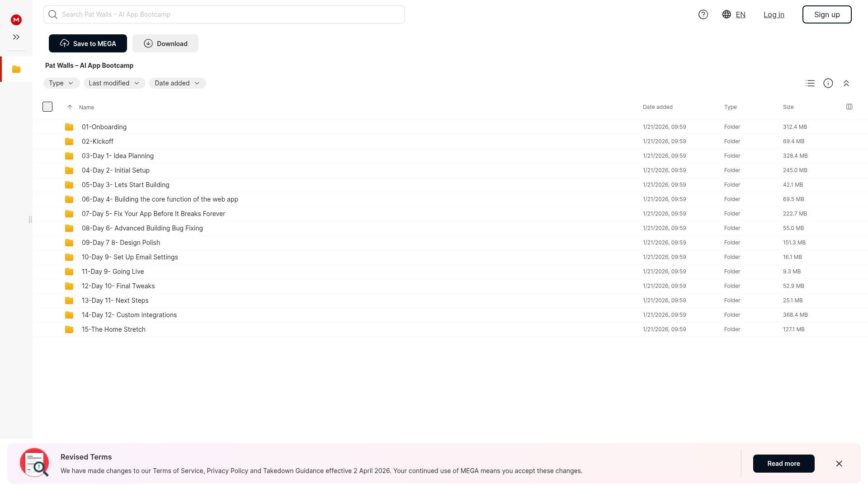This screenshot has width=868, height=488.
Task: Click the Log in link
Action: [774, 14]
